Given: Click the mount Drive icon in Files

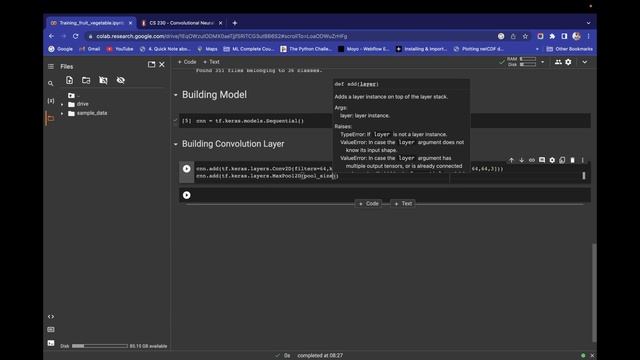Looking at the screenshot, I should [x=103, y=80].
